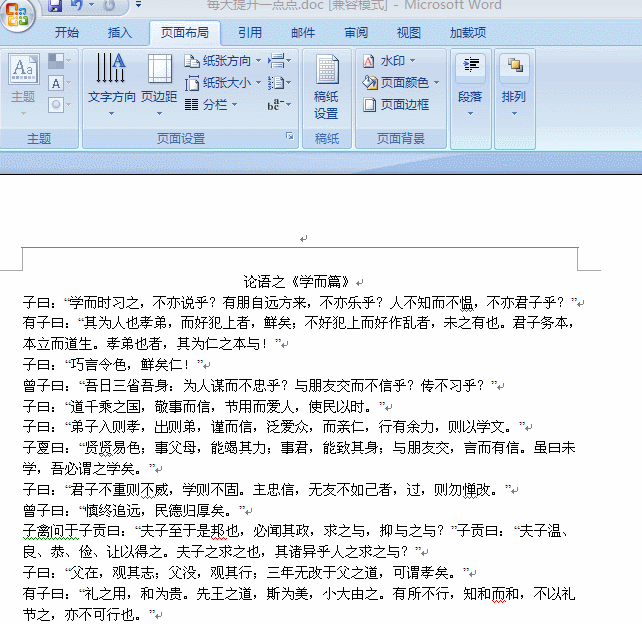Select the 页面布局 tab
Viewport: 642px width, 624px height.
(185, 32)
